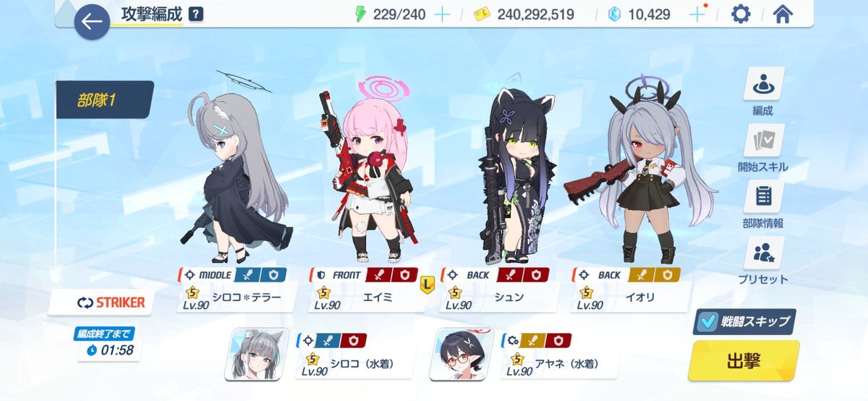Return to home via house icon
The image size is (868, 401).
point(783,14)
